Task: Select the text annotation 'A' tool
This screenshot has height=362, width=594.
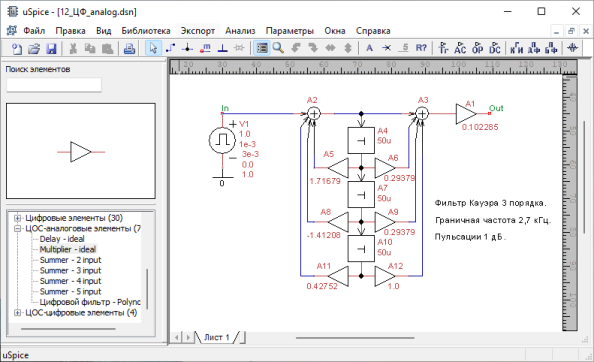Action: tap(369, 48)
